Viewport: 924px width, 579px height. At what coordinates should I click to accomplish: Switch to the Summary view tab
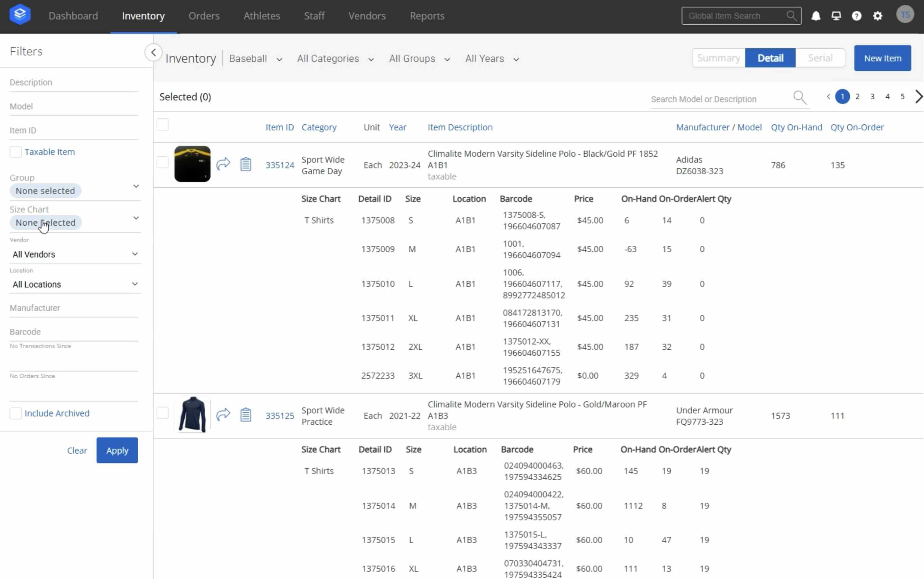tap(718, 58)
